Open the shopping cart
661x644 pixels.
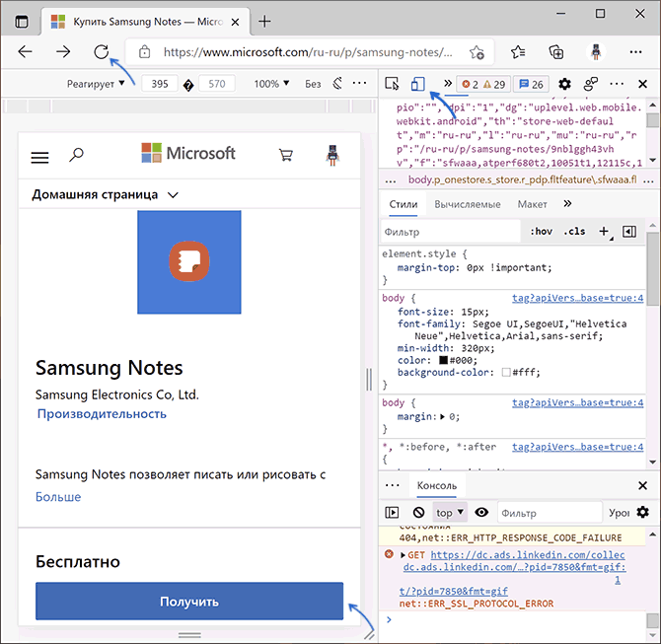click(286, 155)
